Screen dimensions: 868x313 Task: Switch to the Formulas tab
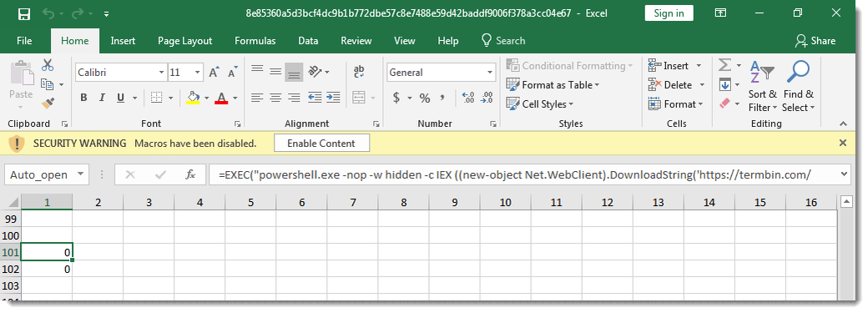255,40
